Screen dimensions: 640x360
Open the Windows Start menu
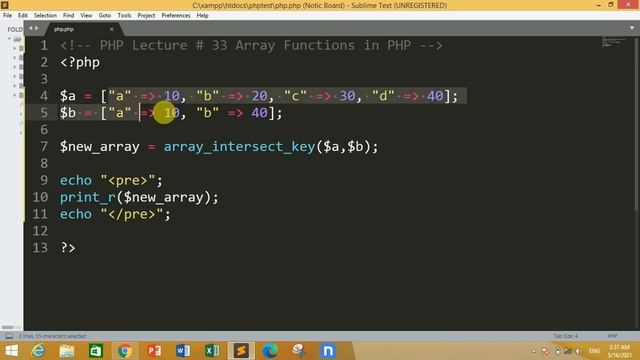[11, 351]
